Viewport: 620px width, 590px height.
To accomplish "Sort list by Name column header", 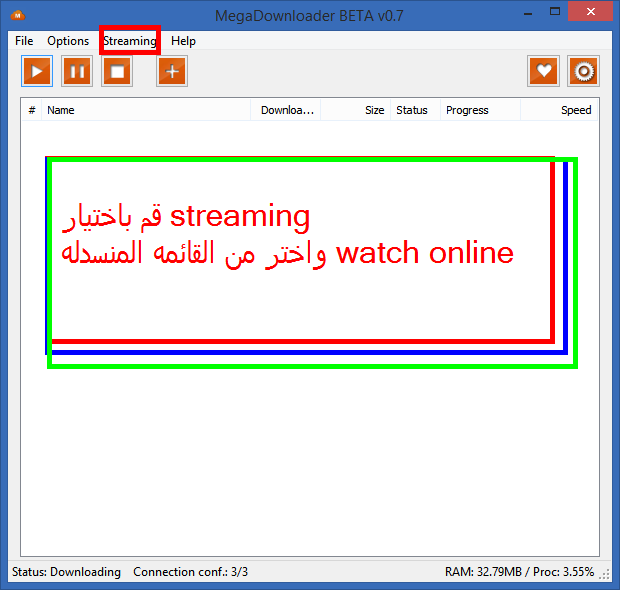I will 146,110.
